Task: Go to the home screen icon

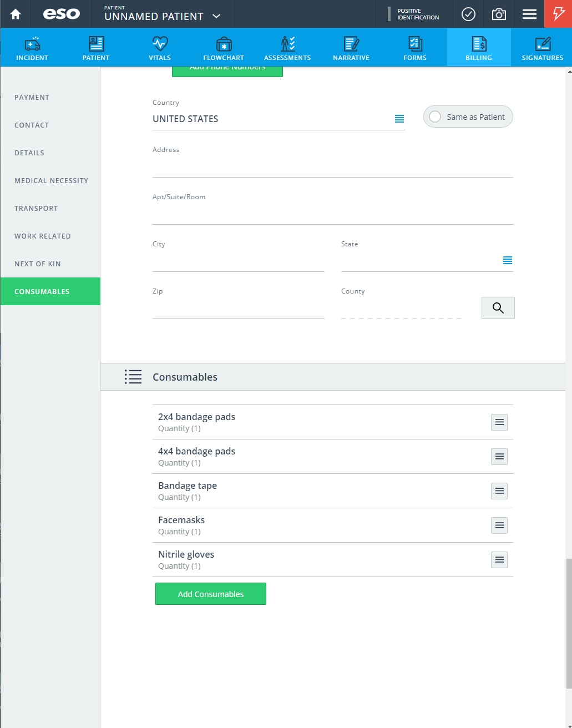Action: (16, 14)
